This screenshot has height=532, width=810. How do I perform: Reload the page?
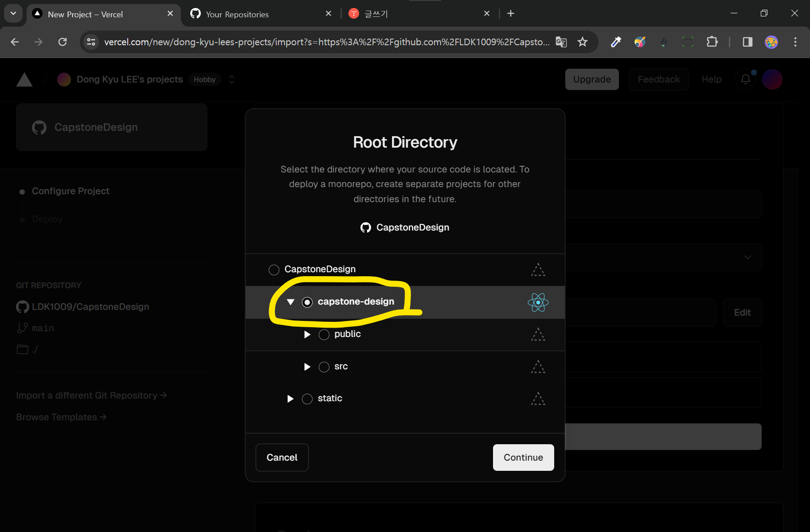[x=63, y=42]
